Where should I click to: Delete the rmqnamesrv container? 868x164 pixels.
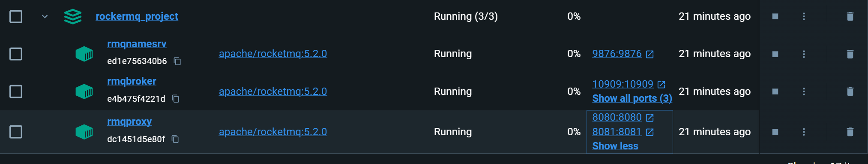click(850, 54)
